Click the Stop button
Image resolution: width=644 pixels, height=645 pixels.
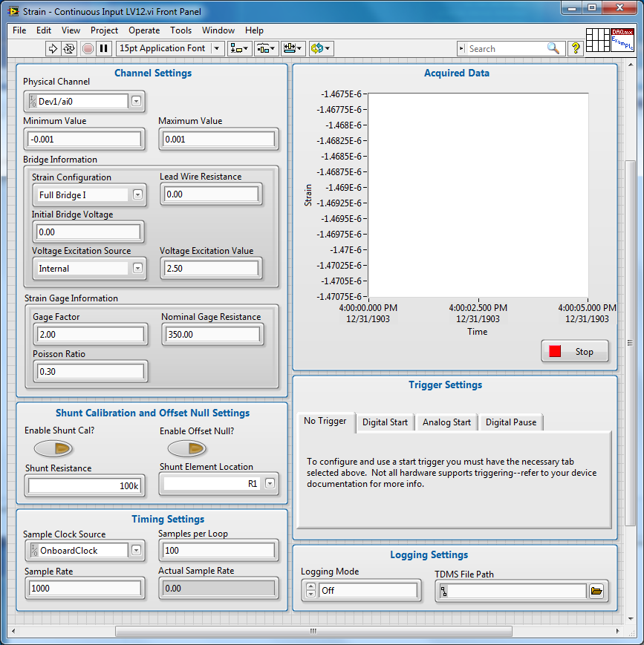click(575, 352)
